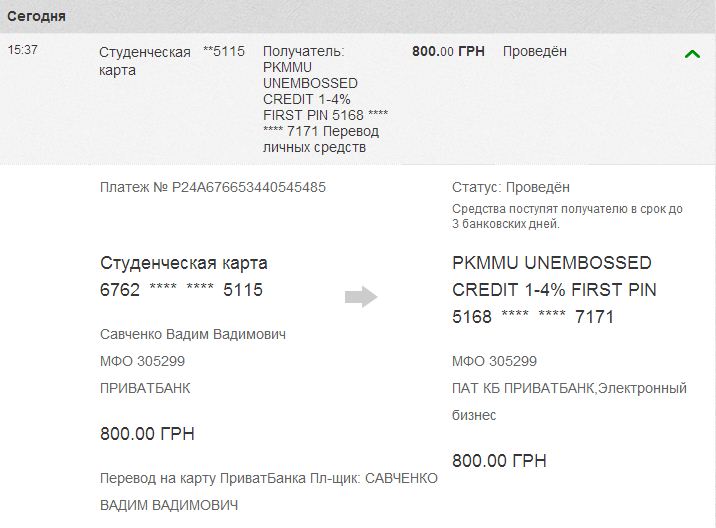716x528 pixels.
Task: Click the recipient description in the row
Action: (x=322, y=99)
